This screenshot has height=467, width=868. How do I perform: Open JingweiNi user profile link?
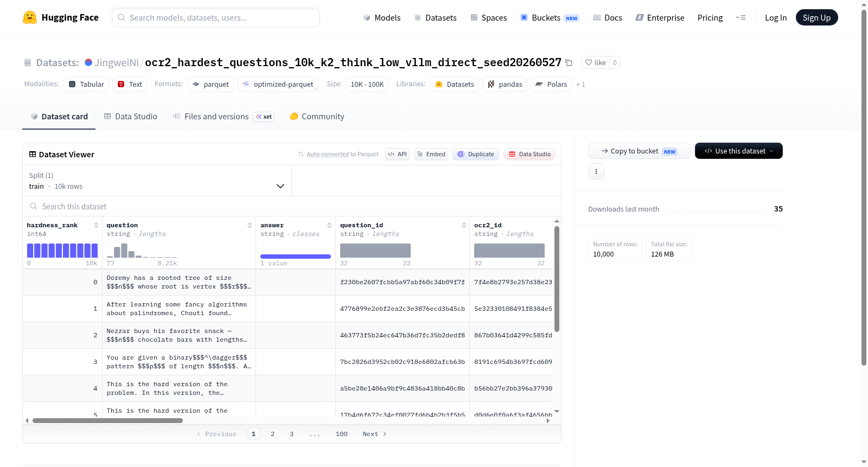117,62
